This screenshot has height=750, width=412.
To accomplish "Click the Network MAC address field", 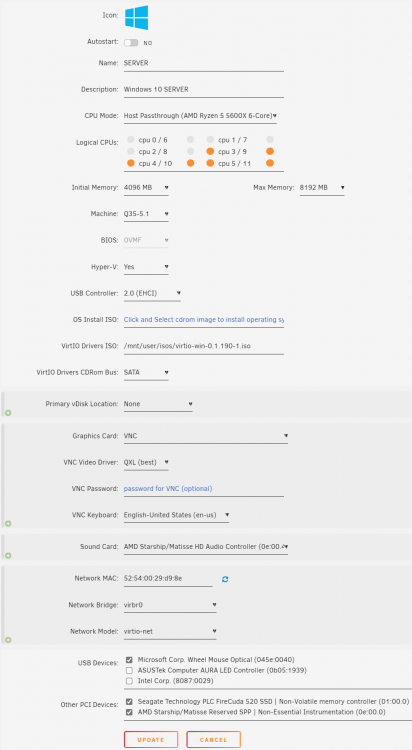I will coord(168,579).
